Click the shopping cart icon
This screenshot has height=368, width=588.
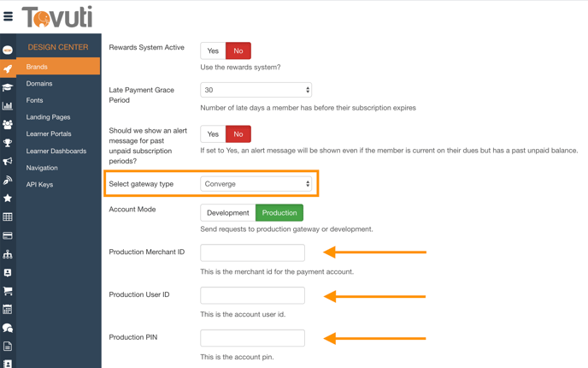tap(8, 291)
